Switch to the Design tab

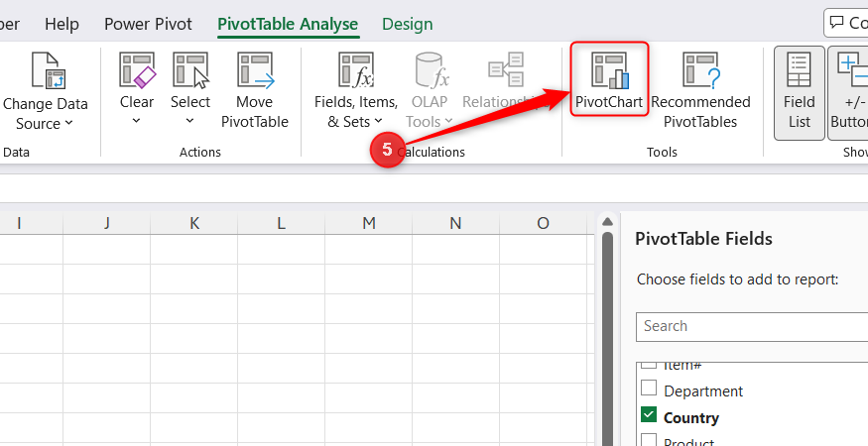[x=408, y=25]
